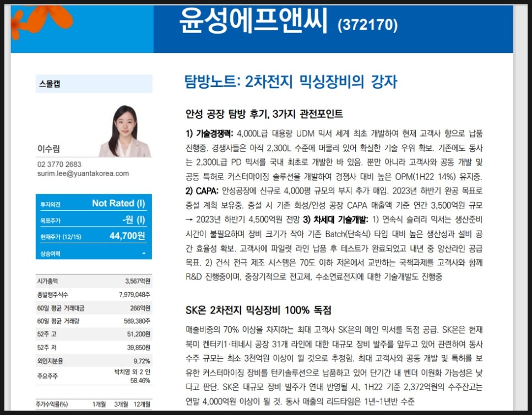Click the 1개월 column header

99,404
